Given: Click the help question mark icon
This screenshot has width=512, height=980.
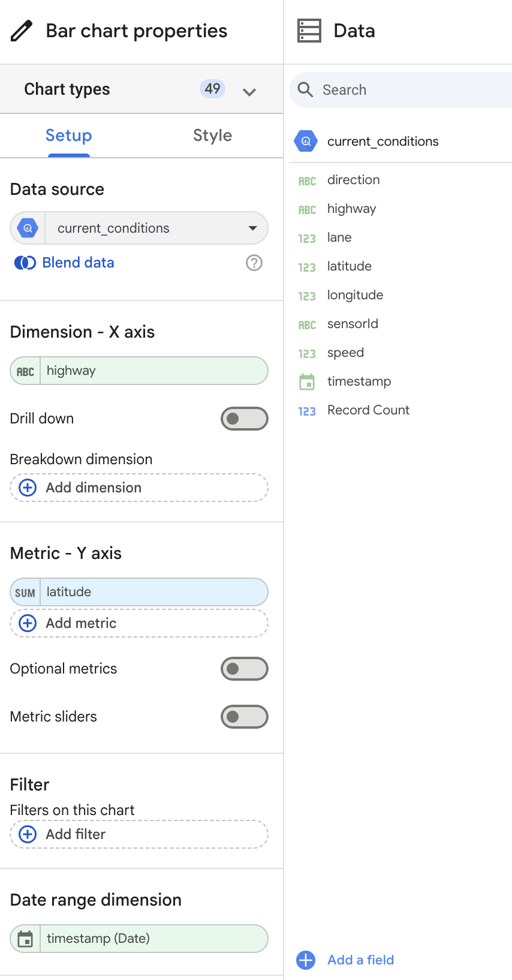Looking at the screenshot, I should 254,263.
